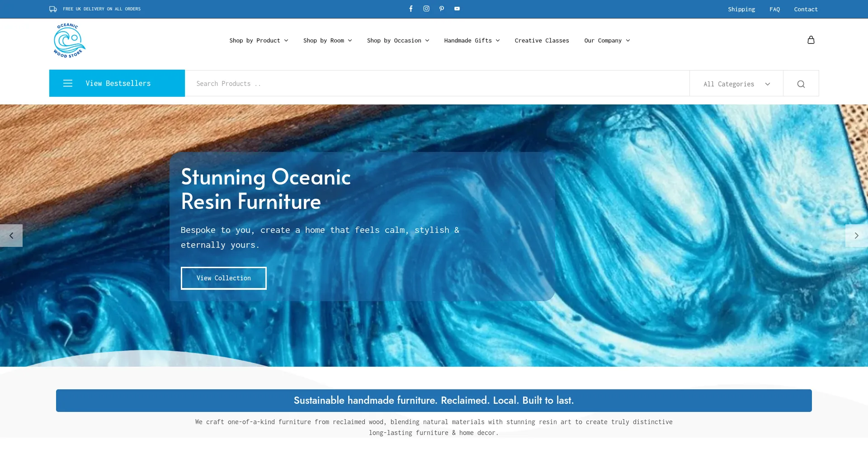Expand Shop by Occasion menu
The width and height of the screenshot is (868, 449).
(x=398, y=41)
